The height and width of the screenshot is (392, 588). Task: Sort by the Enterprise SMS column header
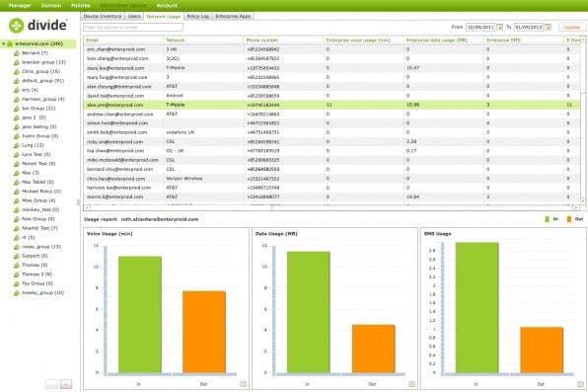coord(524,40)
